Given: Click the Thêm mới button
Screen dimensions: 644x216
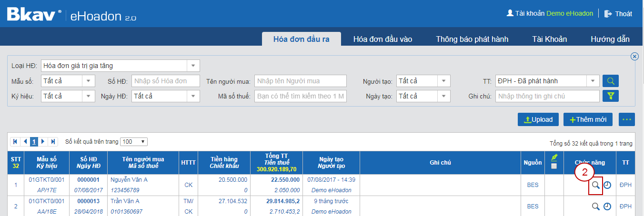Looking at the screenshot, I should point(588,119).
